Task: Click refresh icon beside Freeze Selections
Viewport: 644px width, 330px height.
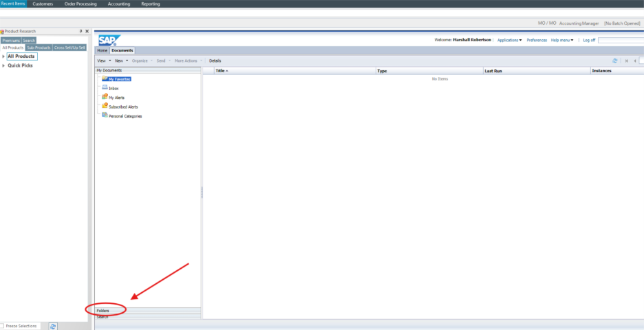Action: click(x=53, y=326)
